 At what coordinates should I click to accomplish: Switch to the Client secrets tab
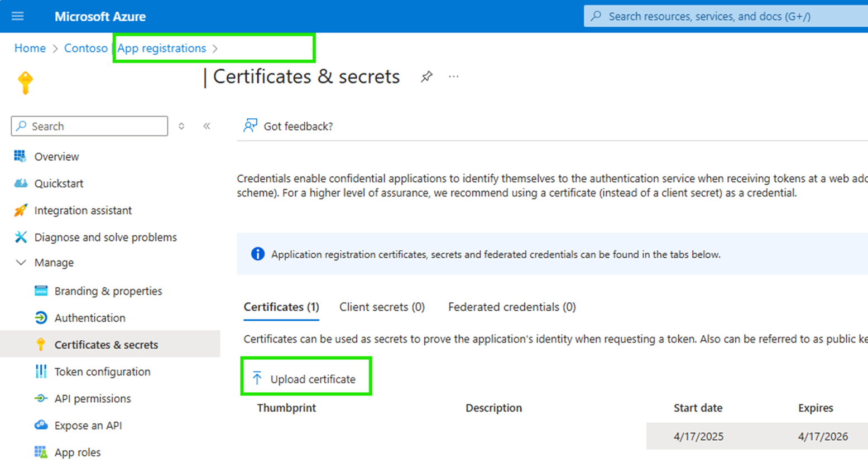coord(382,307)
